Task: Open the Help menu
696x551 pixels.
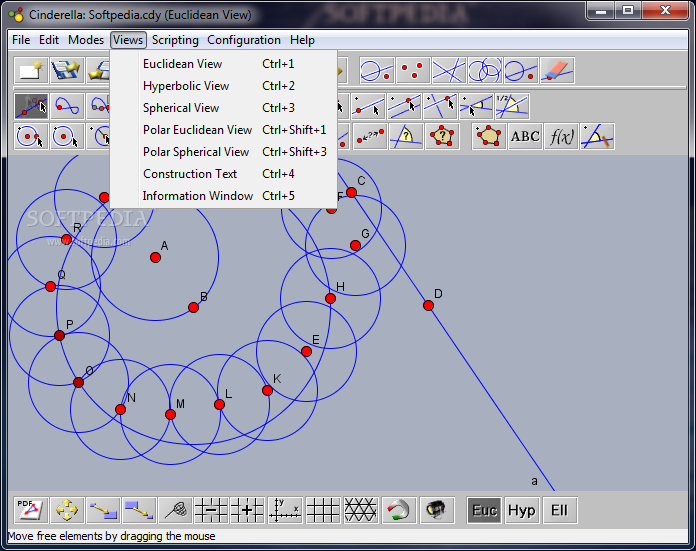Action: 302,40
